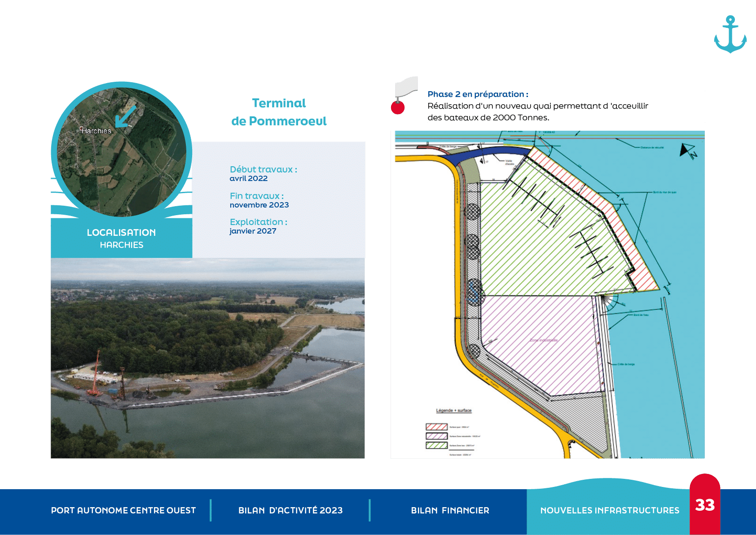Click the white flag icon beside Phase 2
This screenshot has width=756, height=535.
[406, 86]
